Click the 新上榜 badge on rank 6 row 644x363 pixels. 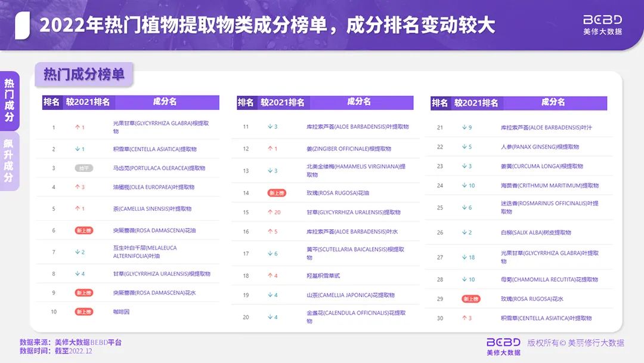tap(83, 230)
